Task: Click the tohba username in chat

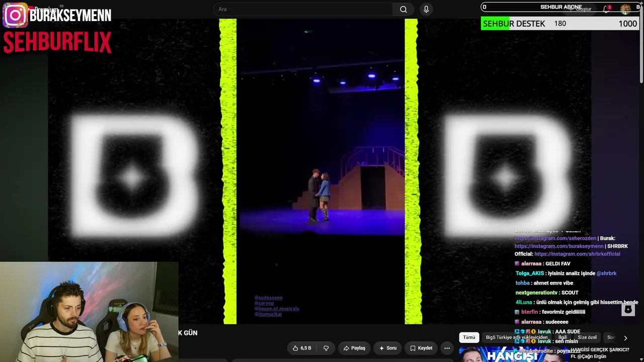Action: (523, 283)
